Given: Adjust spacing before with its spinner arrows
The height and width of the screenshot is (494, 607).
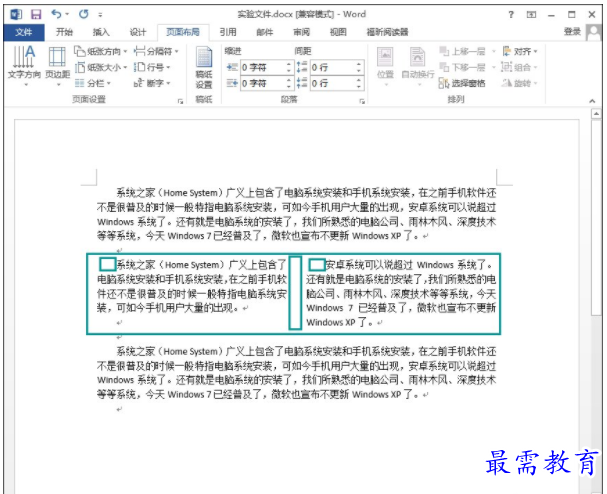Looking at the screenshot, I should 359,67.
